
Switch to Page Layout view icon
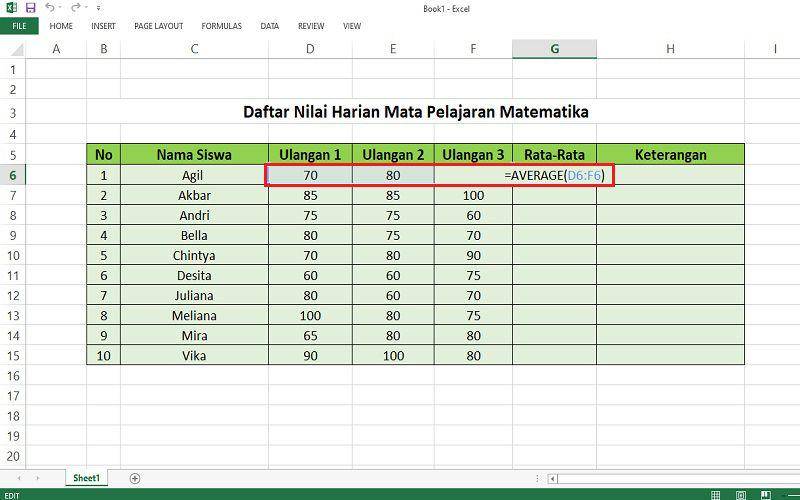click(741, 495)
